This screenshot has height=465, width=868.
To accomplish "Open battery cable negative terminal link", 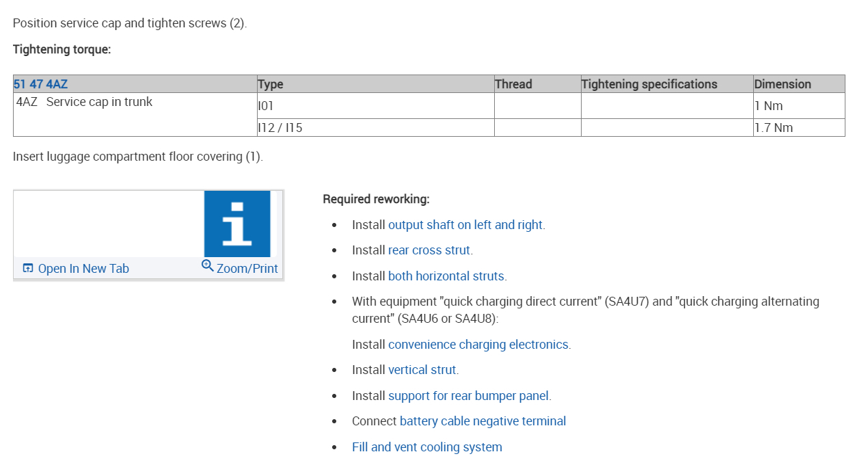I will click(483, 421).
